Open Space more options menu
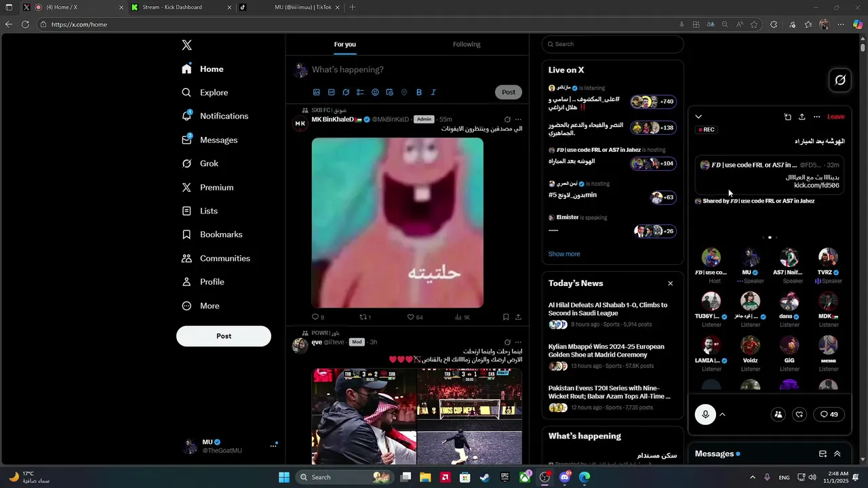The width and height of the screenshot is (868, 488). click(816, 117)
